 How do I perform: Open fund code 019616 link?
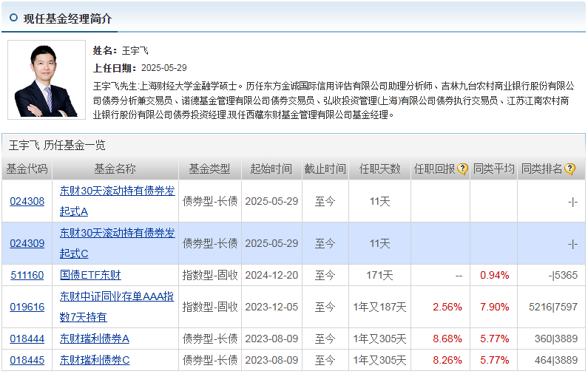27,307
